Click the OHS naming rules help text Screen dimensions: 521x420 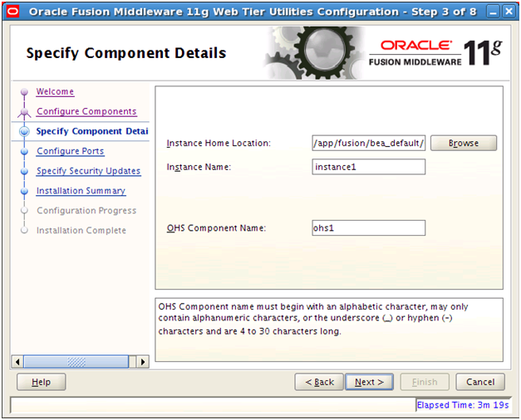coord(313,319)
